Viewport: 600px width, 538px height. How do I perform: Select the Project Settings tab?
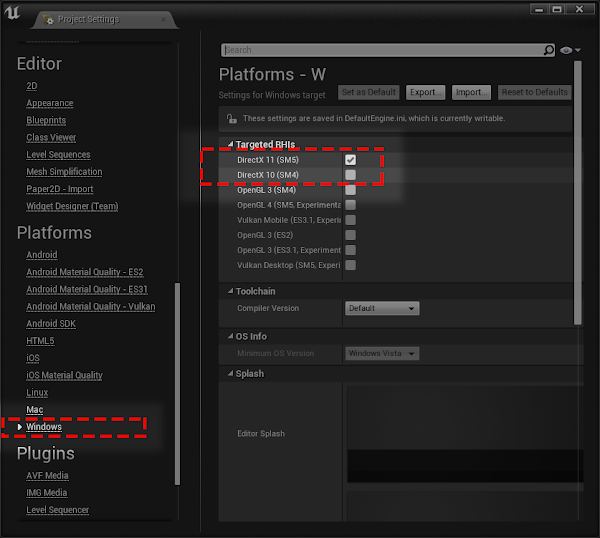[103, 19]
